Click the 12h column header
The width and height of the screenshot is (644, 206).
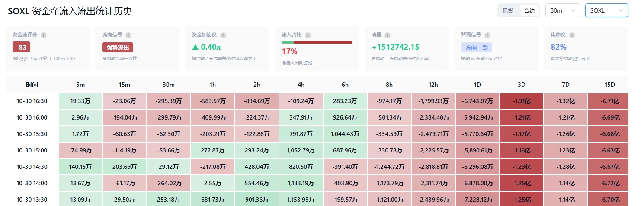coord(433,85)
